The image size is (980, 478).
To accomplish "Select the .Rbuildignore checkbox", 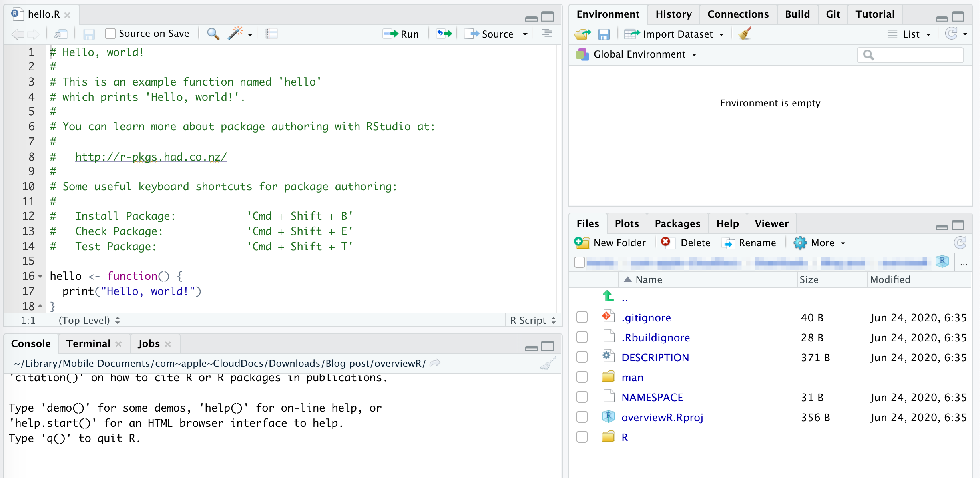I will click(x=582, y=337).
